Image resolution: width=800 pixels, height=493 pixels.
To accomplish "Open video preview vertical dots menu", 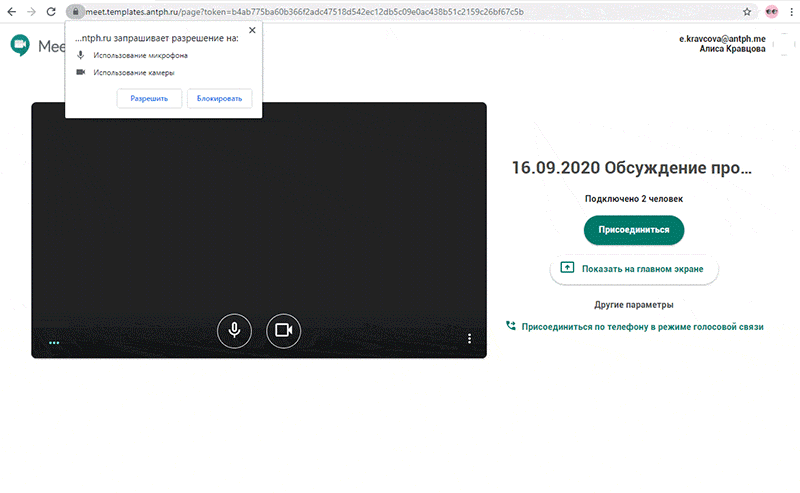I will (469, 338).
